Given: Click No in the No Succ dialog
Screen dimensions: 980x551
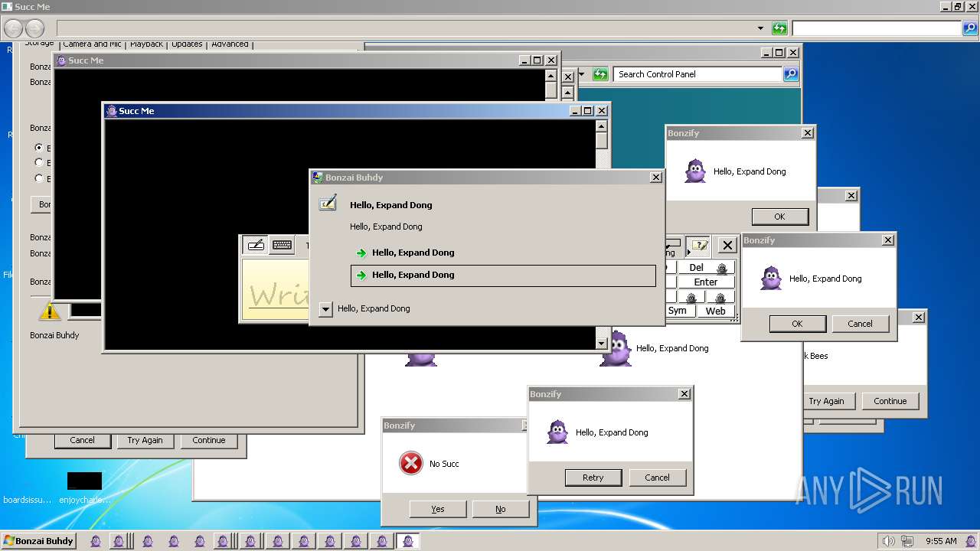Looking at the screenshot, I should (500, 509).
